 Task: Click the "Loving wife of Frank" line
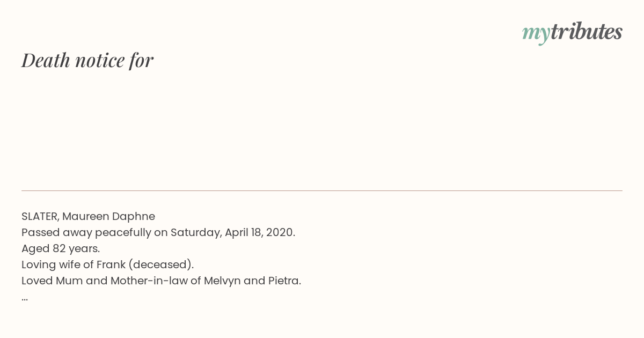(x=107, y=264)
